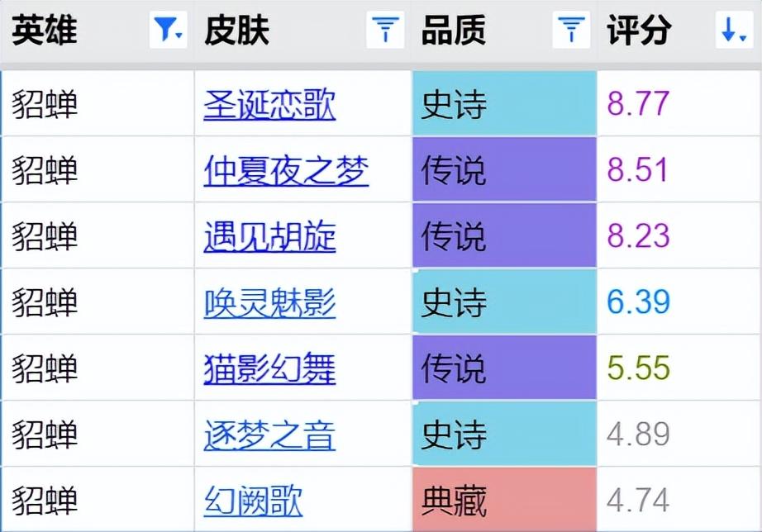Open the filter icon in 皮肤 header
The width and height of the screenshot is (762, 532).
[x=385, y=30]
